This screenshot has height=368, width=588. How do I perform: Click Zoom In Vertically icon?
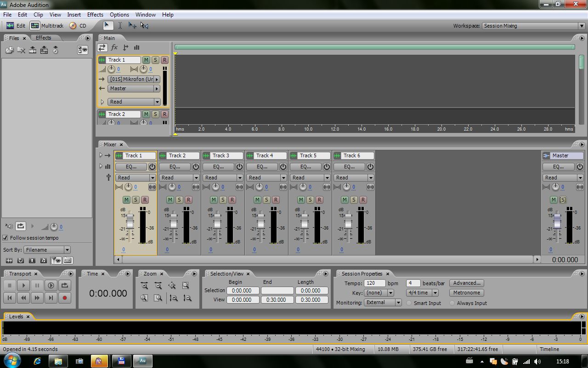coord(174,298)
